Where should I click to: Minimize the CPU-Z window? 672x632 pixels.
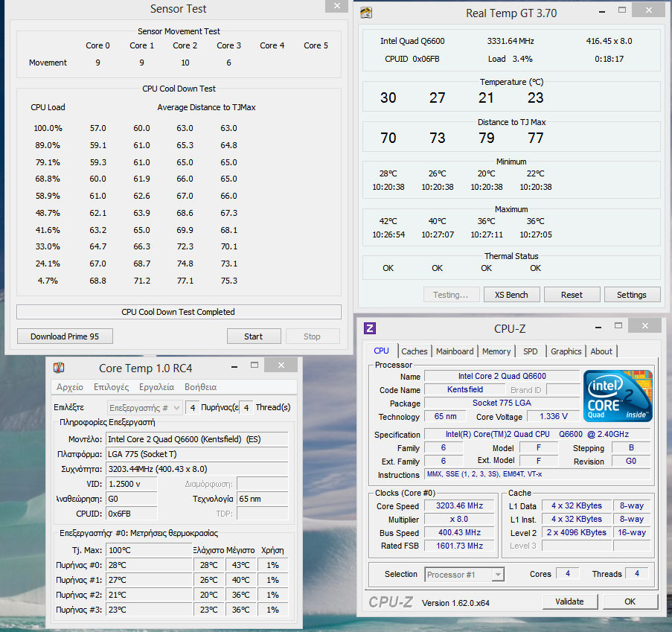coord(598,328)
